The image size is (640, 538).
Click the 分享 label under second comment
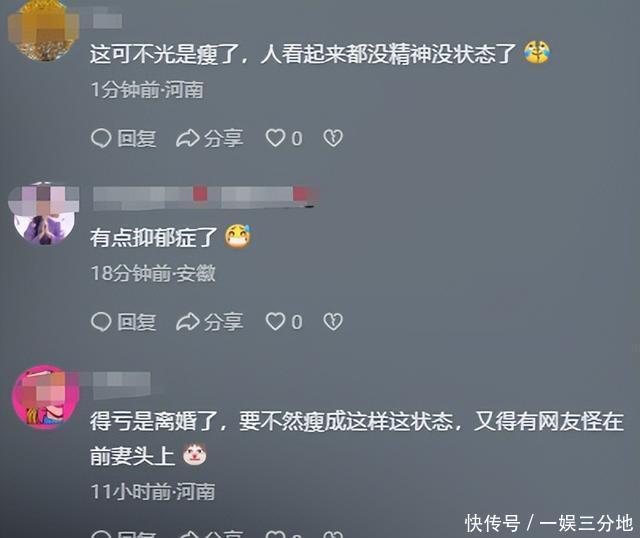(x=224, y=322)
